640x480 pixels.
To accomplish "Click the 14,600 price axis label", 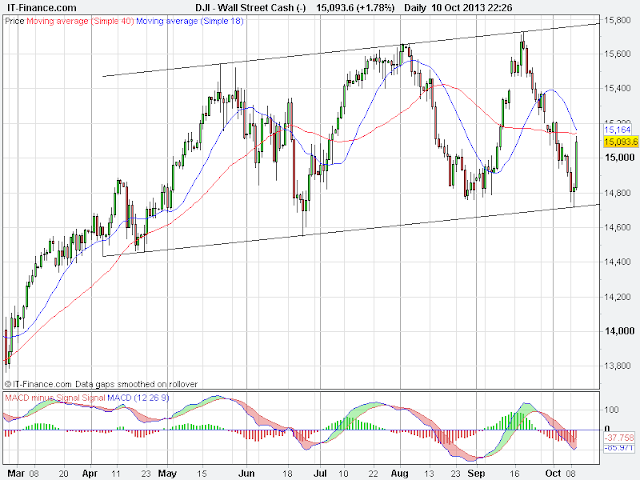I will pos(618,227).
